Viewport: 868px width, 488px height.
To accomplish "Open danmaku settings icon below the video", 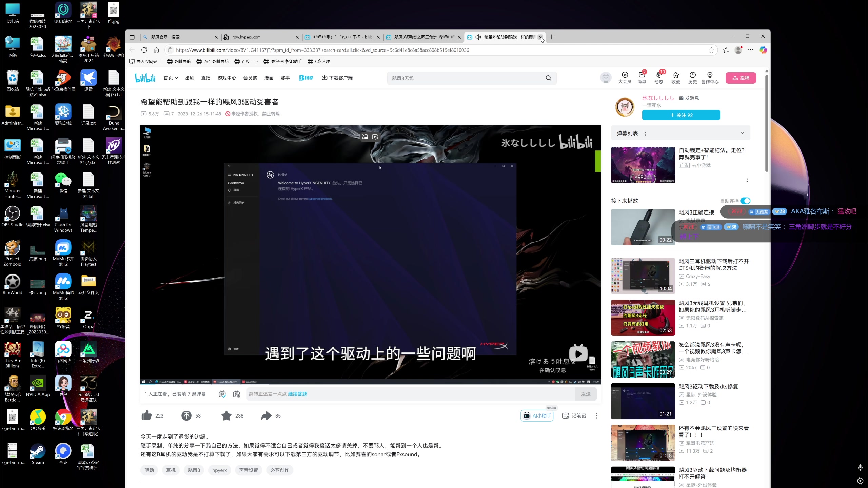I will 237,394.
